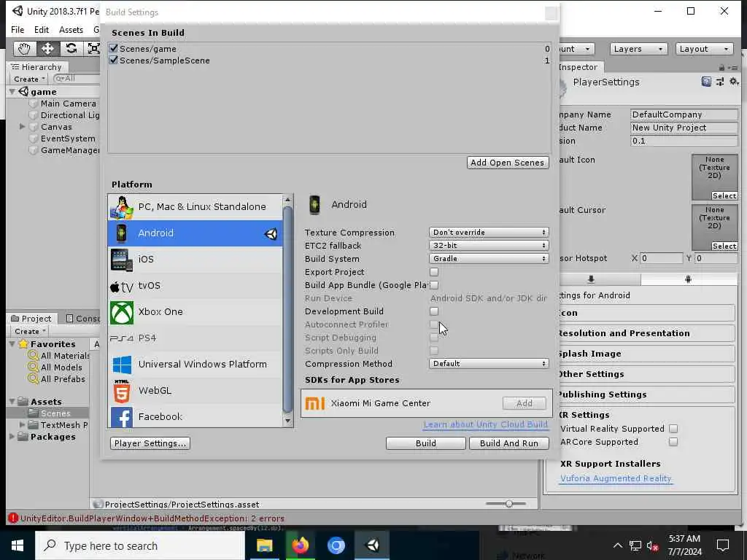The width and height of the screenshot is (747, 560).
Task: Open the Assets menu
Action: (71, 29)
